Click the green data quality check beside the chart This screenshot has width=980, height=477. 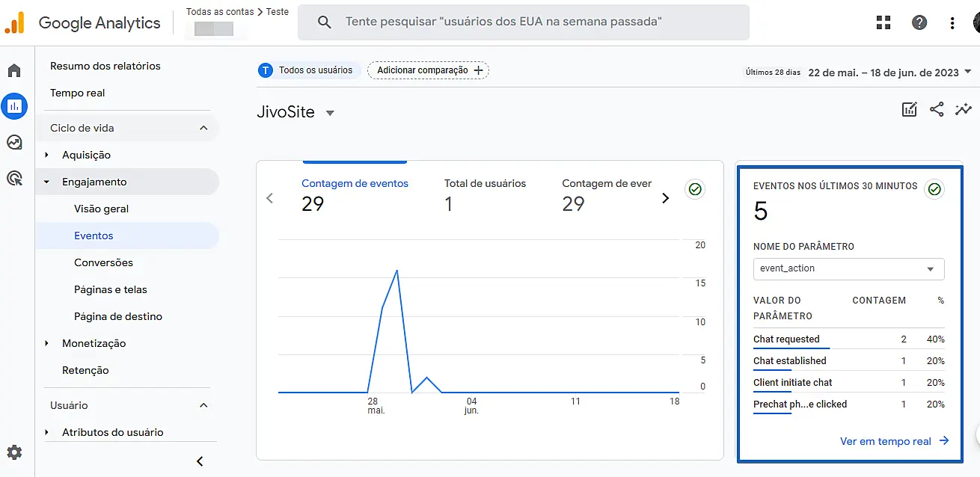(x=695, y=189)
